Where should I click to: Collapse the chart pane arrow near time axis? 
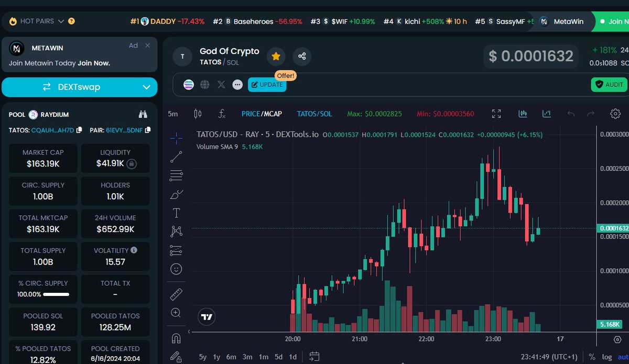click(x=190, y=332)
